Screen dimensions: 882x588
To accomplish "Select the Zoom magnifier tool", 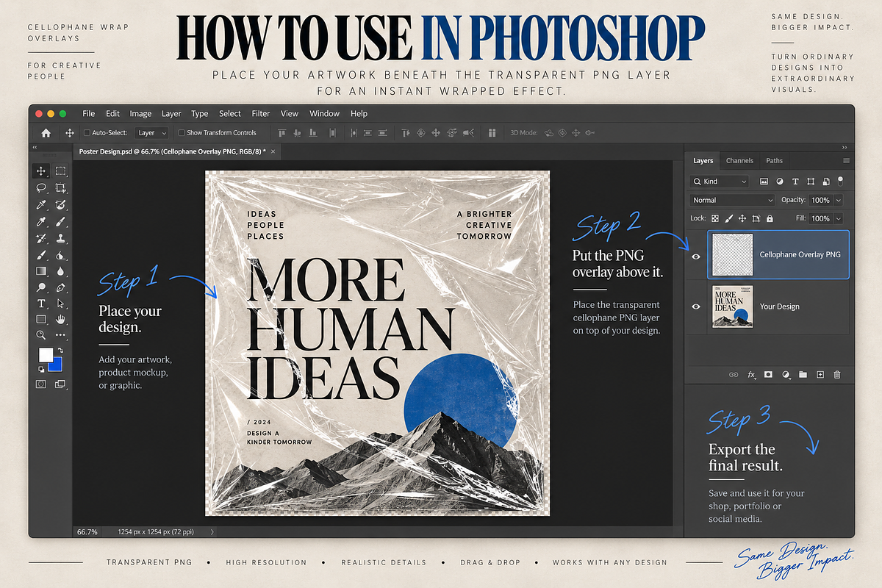I will click(x=41, y=334).
